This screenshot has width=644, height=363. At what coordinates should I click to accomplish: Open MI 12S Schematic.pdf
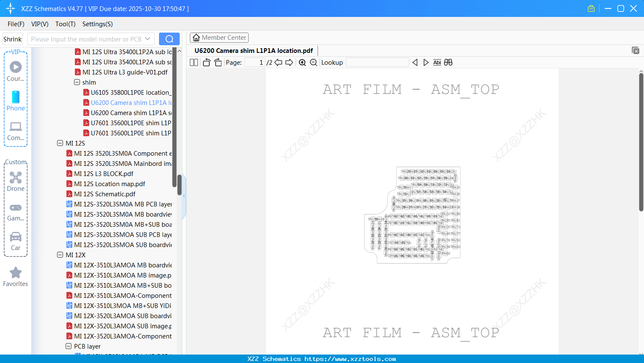click(101, 194)
